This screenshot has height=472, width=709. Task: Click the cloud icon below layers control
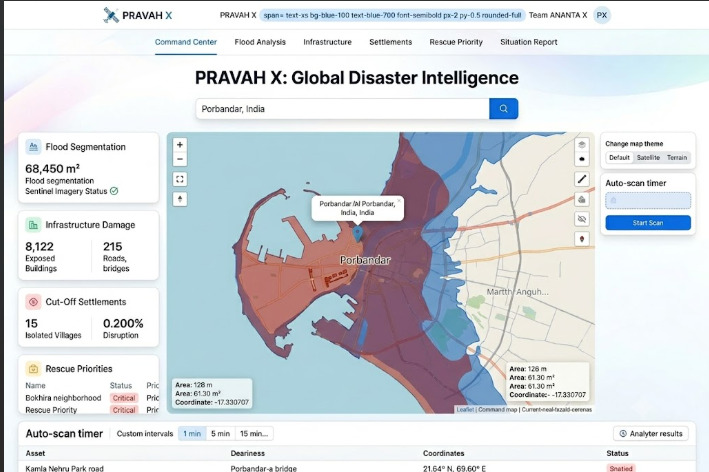coord(582,159)
